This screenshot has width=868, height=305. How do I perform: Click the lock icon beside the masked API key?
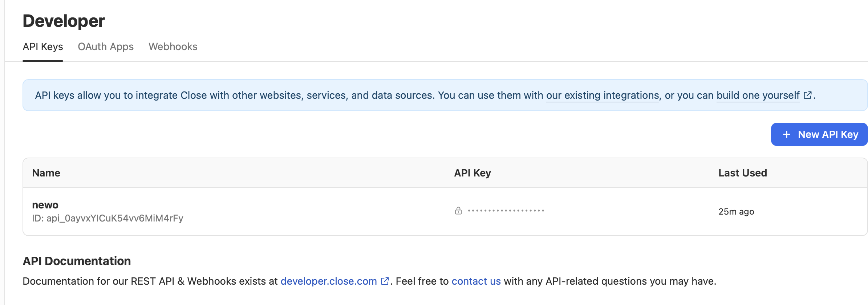(x=458, y=211)
